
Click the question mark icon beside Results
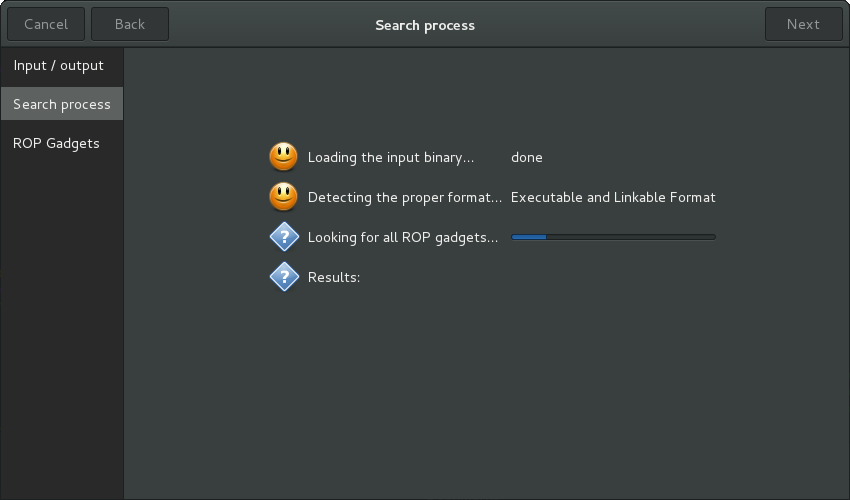tap(284, 277)
